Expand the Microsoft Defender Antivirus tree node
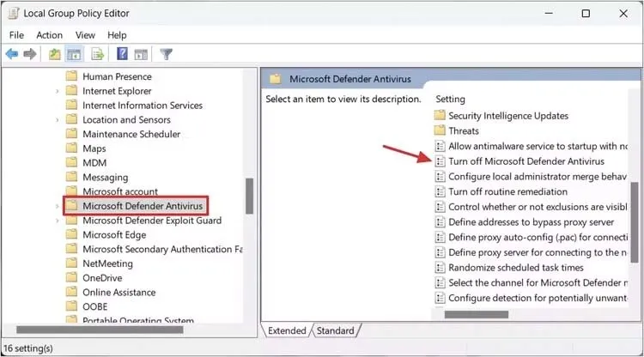This screenshot has height=357, width=644. point(58,206)
